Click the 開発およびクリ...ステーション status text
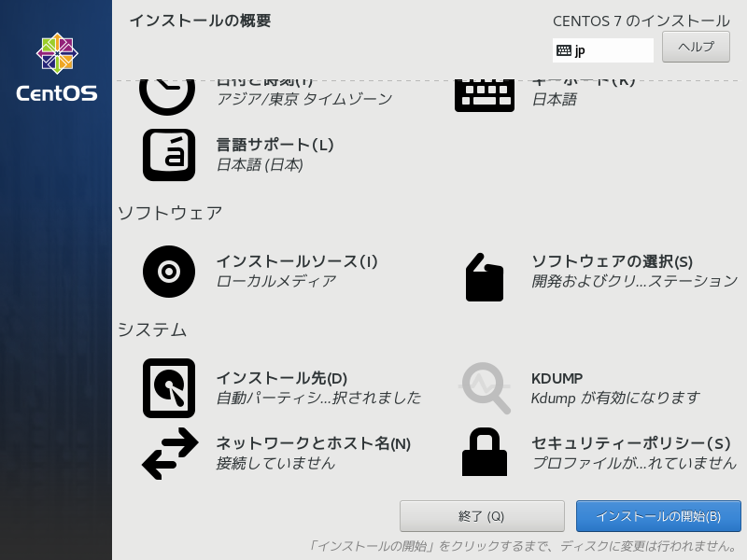This screenshot has width=747, height=560. coord(635,281)
